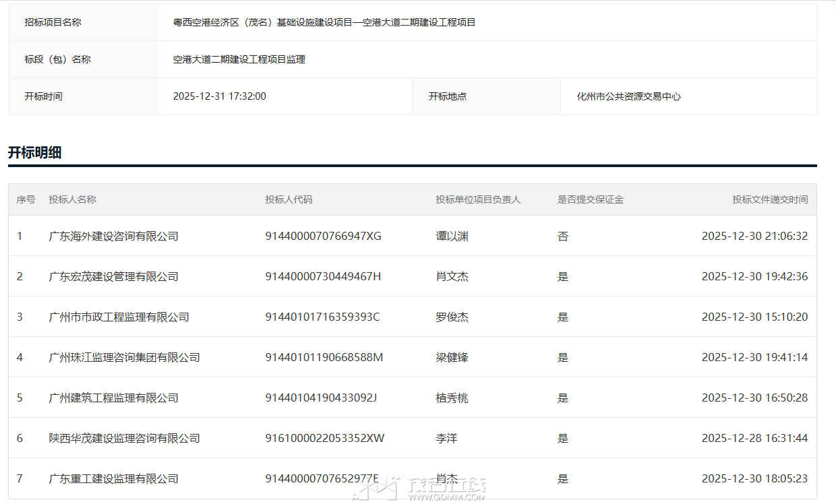Click the 开标明细 section heading

coord(35,153)
